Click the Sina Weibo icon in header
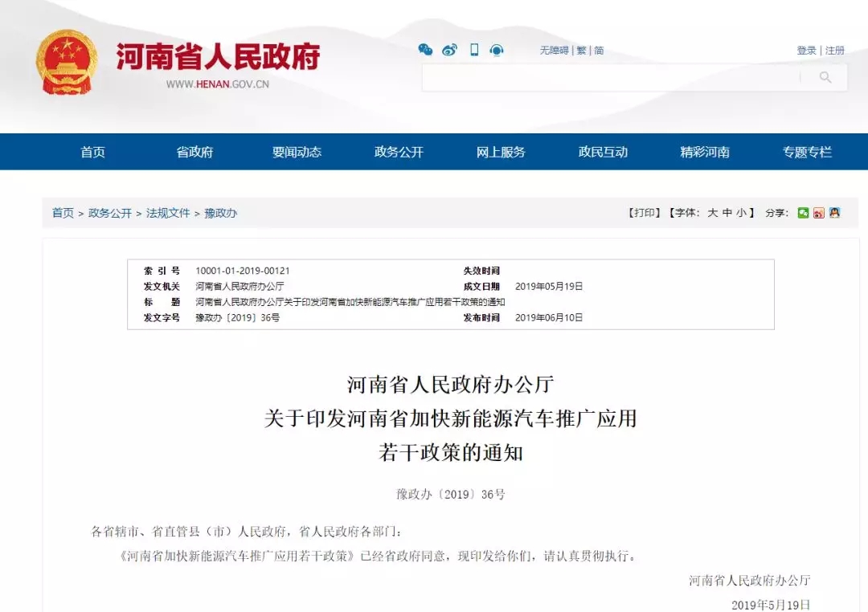This screenshot has width=868, height=612. pyautogui.click(x=450, y=50)
